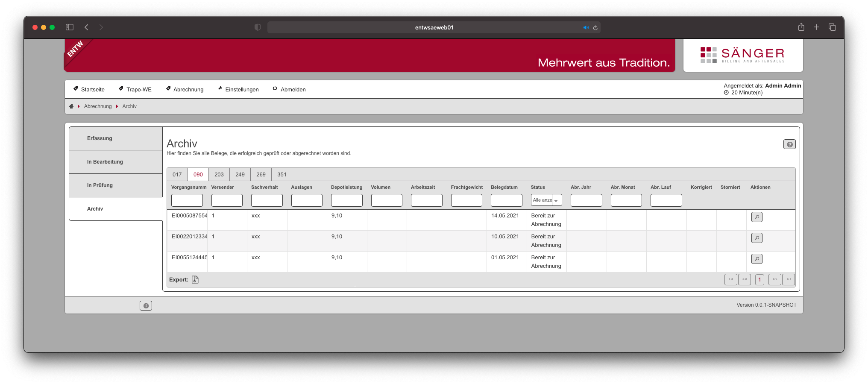Viewport: 868px width, 384px height.
Task: Switch to tab 090
Action: (x=198, y=174)
